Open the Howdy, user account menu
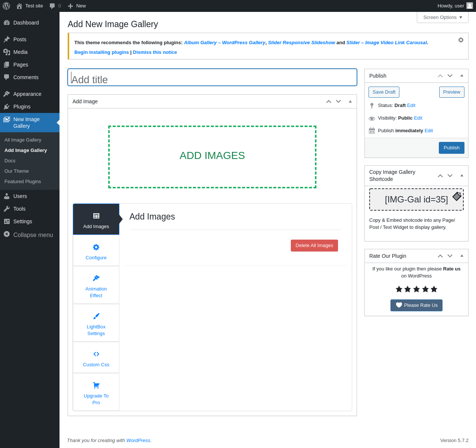Image resolution: width=476 pixels, height=448 pixels. coord(455,6)
